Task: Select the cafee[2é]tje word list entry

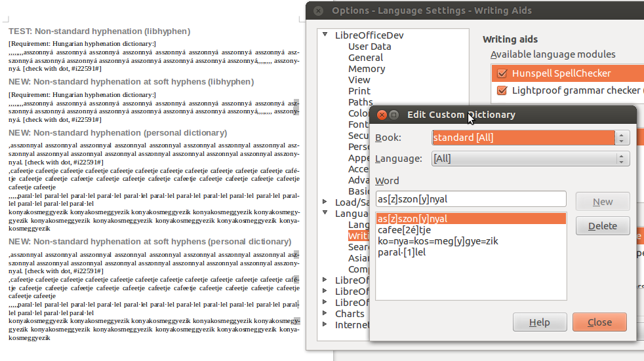Action: (404, 230)
